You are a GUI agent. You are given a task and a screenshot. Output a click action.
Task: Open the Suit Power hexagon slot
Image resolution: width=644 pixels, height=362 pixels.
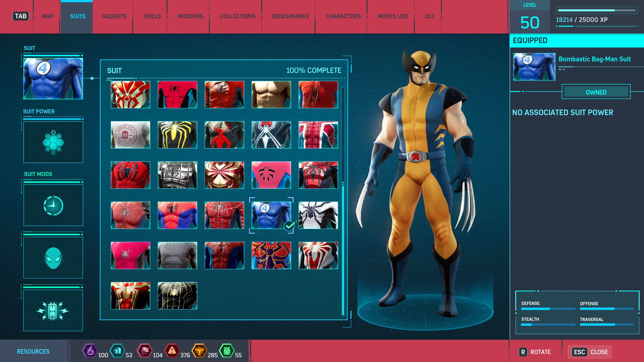pos(53,142)
